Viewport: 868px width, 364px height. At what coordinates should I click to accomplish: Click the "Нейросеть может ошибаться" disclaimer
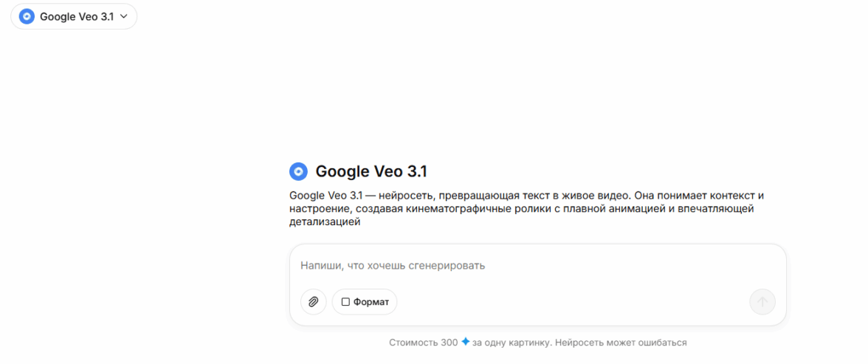click(621, 343)
